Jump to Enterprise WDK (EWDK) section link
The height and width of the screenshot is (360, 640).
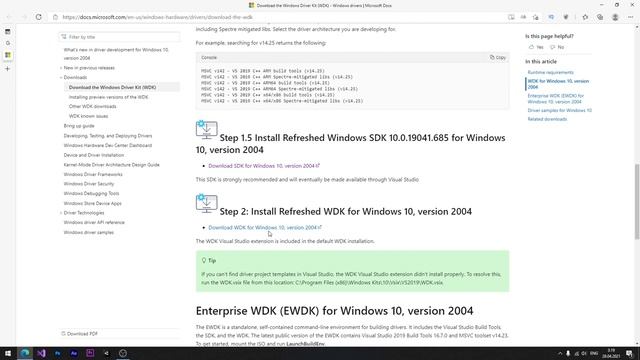coord(556,99)
